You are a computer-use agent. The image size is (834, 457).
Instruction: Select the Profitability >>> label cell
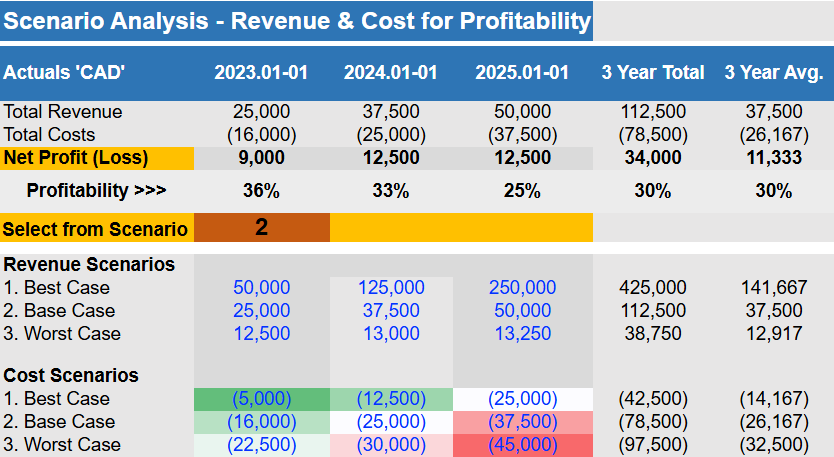96,190
